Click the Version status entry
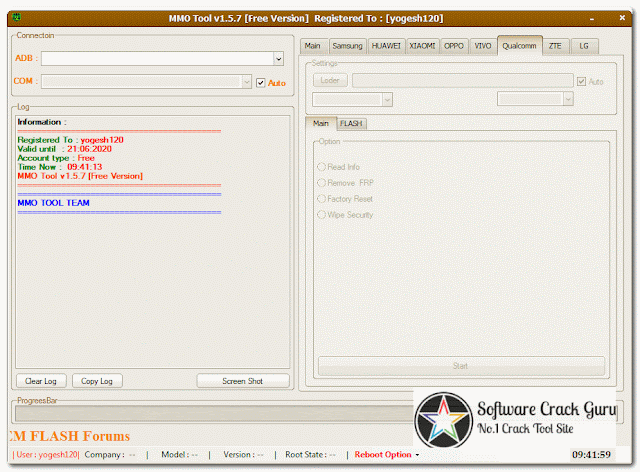Viewport: 640px width, 472px height. 243,455
